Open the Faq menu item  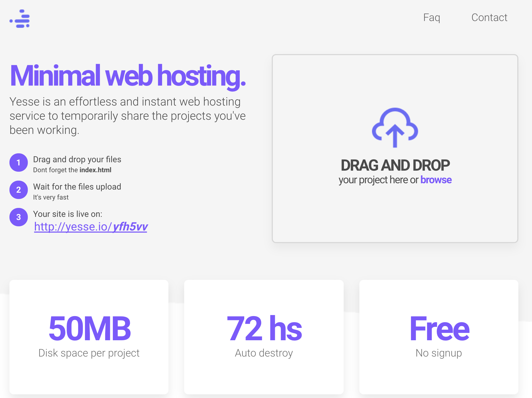pyautogui.click(x=432, y=18)
